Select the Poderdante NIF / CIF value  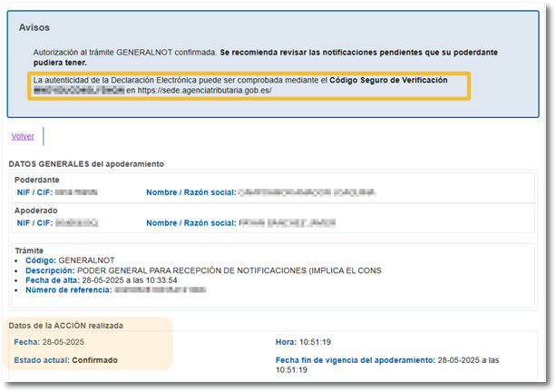tap(75, 192)
